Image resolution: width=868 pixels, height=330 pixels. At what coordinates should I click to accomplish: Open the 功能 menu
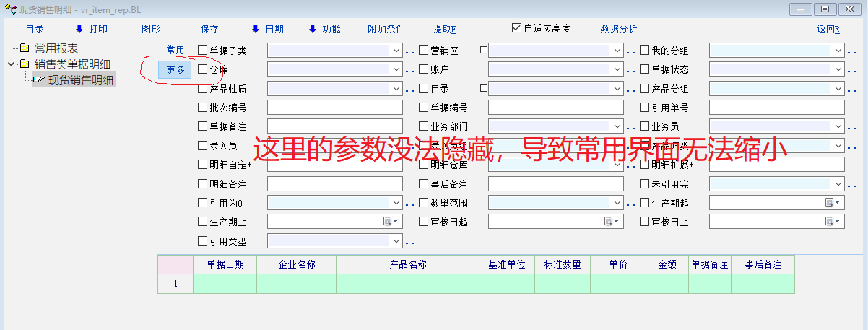coord(325,30)
